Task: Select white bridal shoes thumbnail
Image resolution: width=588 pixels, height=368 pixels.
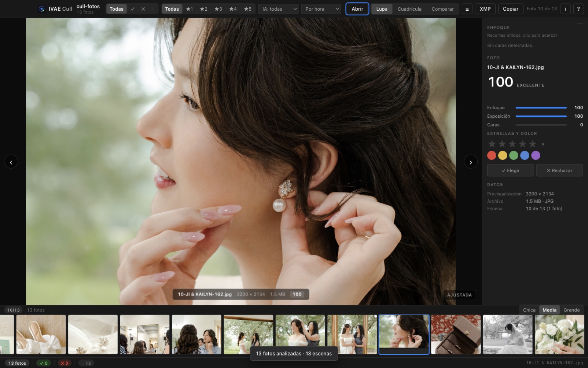Action: pyautogui.click(x=41, y=335)
